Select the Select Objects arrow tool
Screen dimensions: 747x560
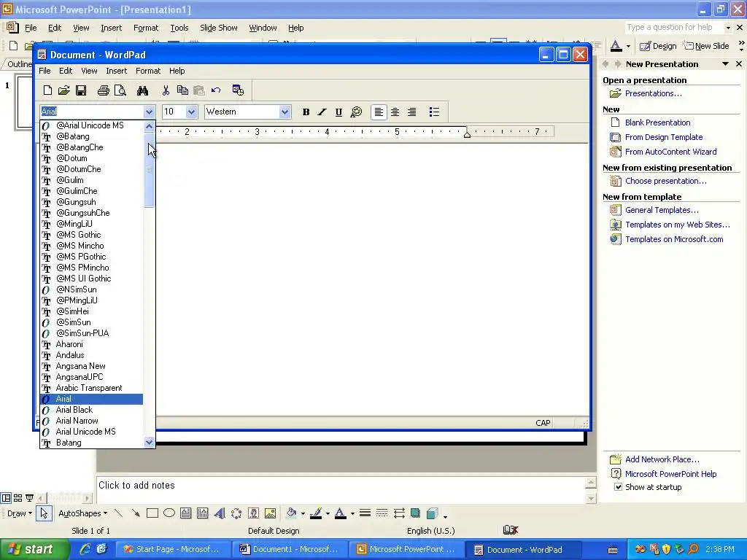point(44,513)
